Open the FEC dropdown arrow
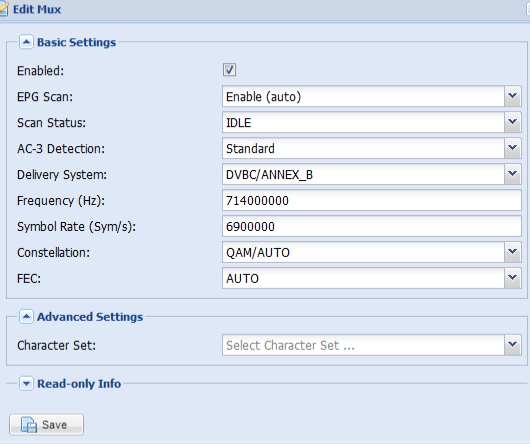This screenshot has width=530, height=444. pyautogui.click(x=512, y=278)
